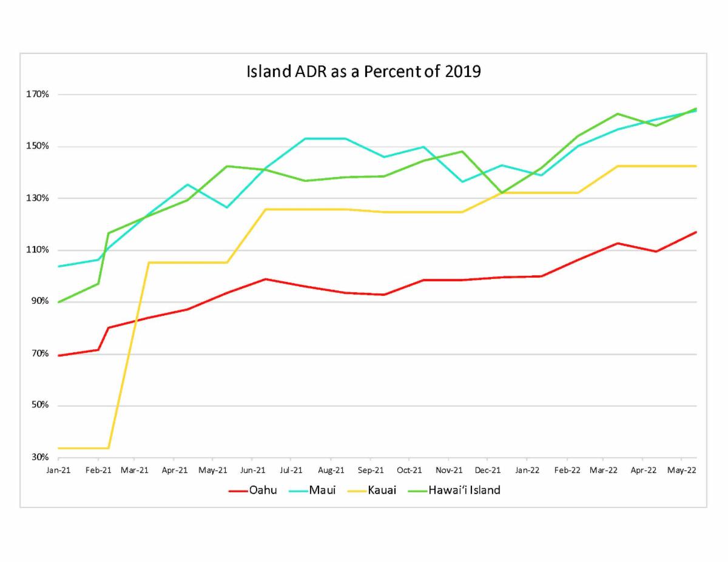Select the Jan-21 x-axis label

coord(58,470)
